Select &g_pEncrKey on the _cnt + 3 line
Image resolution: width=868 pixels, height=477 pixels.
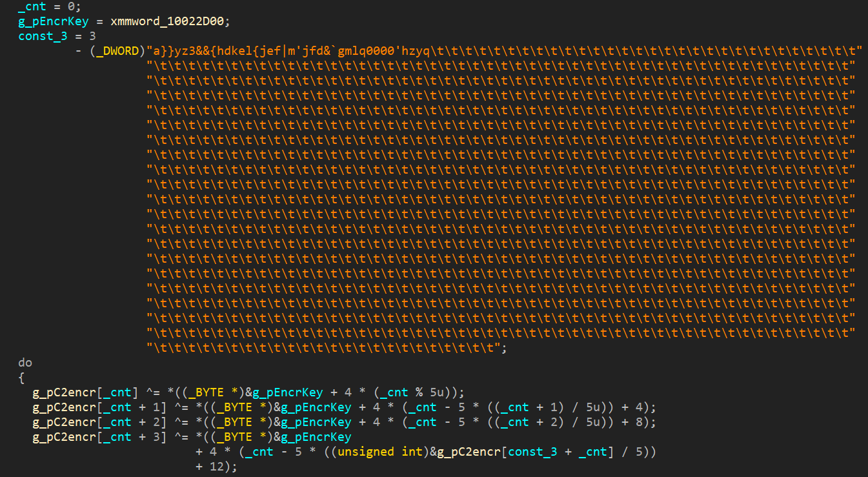(312, 437)
